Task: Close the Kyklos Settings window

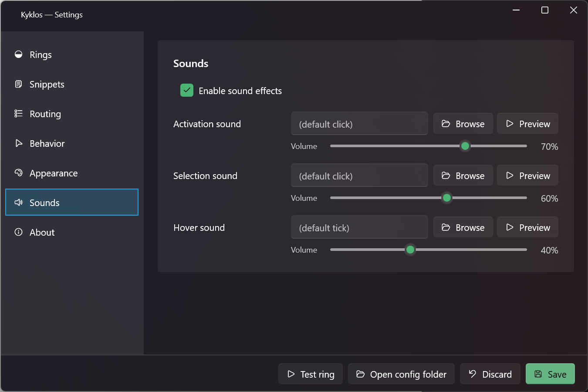Action: pos(574,10)
